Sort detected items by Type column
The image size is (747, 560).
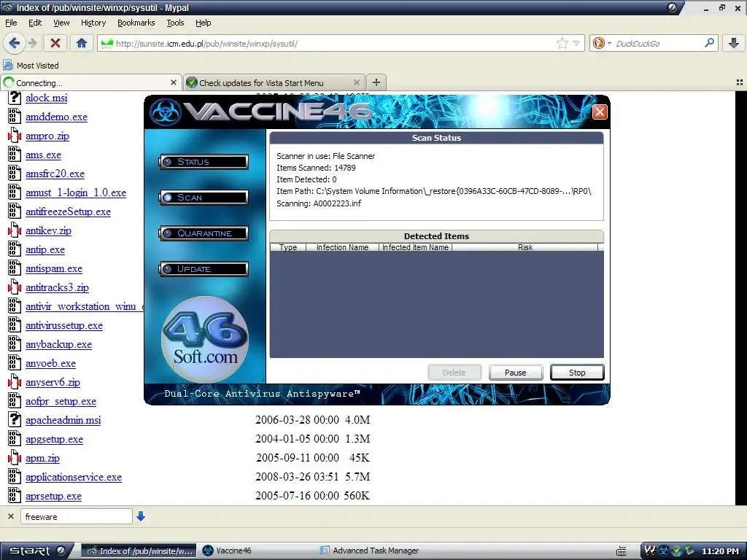pyautogui.click(x=287, y=247)
